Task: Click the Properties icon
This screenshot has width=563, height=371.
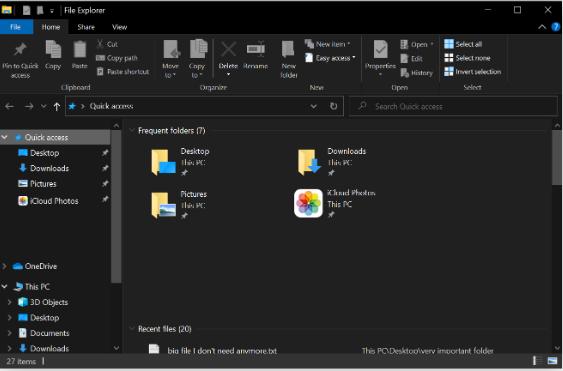Action: 381,50
